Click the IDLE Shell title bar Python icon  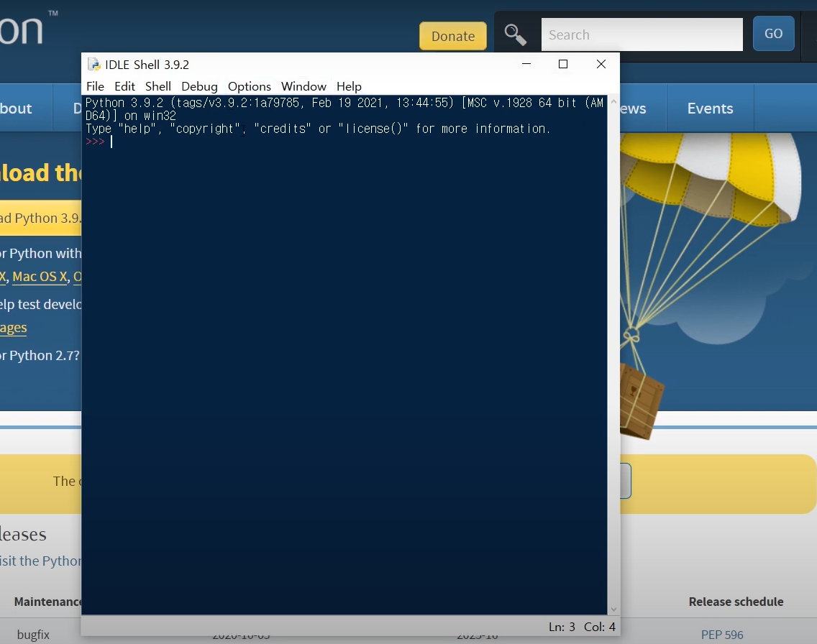coord(93,65)
